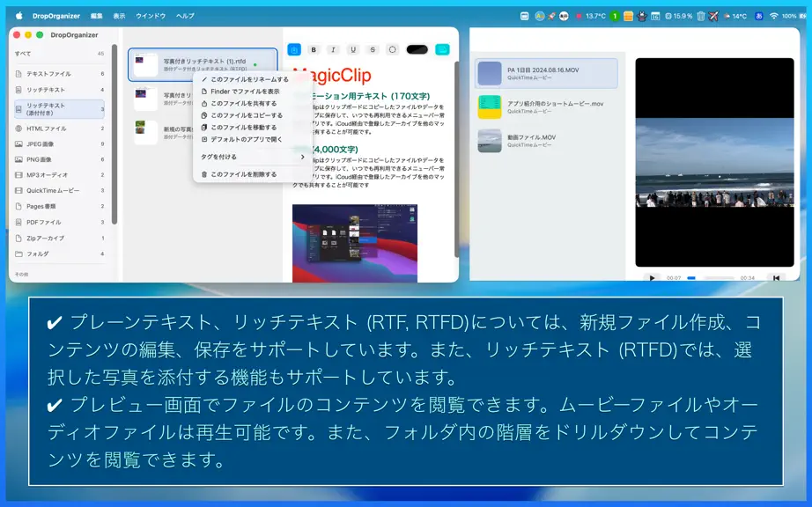
Task: Toggle underline with the U button
Action: coord(353,49)
